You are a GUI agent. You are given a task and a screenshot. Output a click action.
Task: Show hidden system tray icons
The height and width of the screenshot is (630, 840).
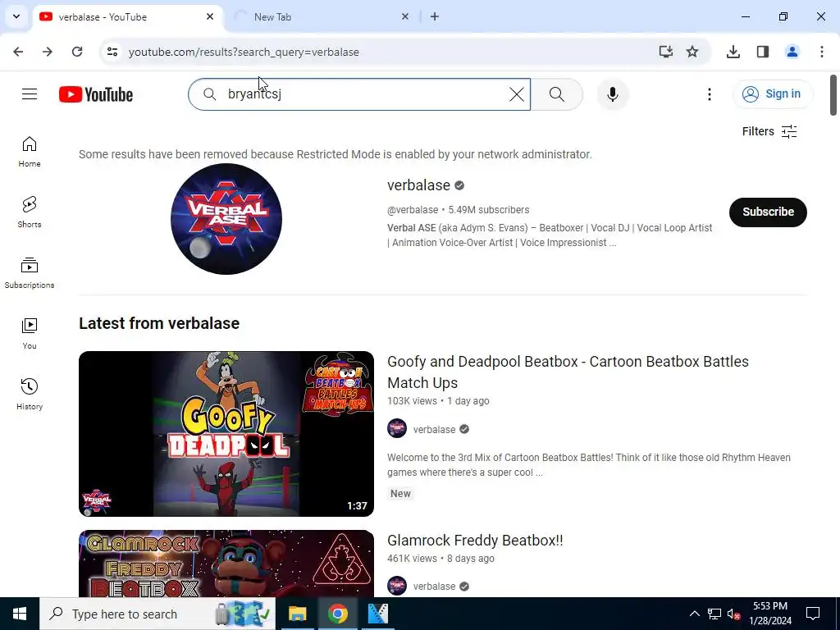click(694, 614)
